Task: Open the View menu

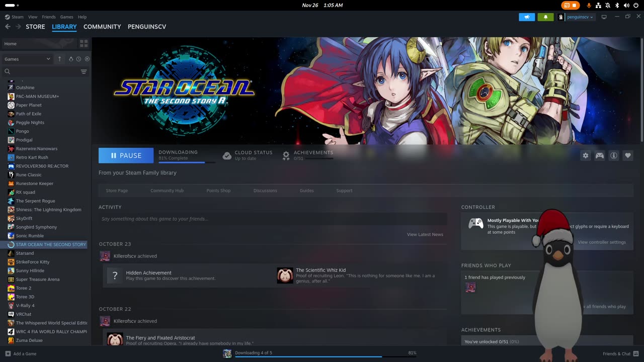Action: (x=33, y=17)
